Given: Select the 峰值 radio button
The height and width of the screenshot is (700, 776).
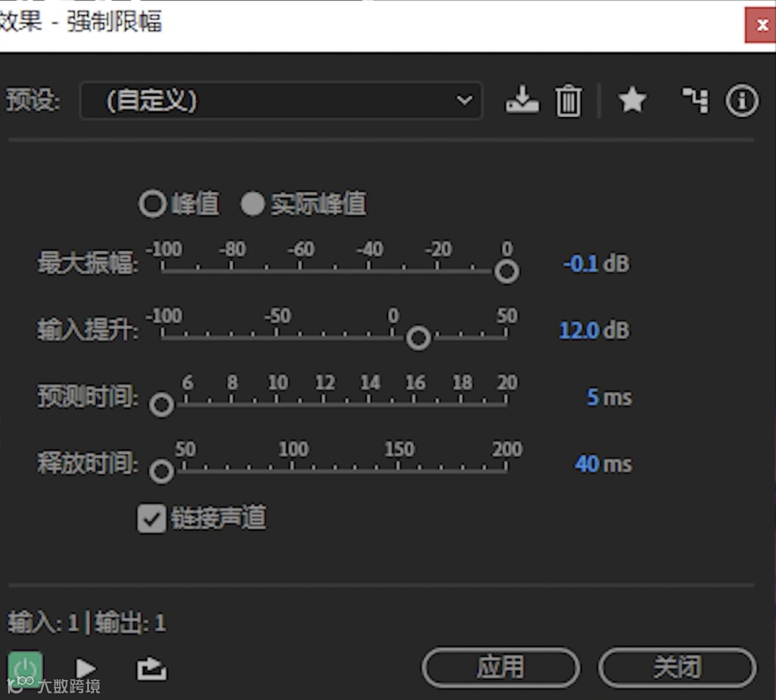Looking at the screenshot, I should point(152,203).
